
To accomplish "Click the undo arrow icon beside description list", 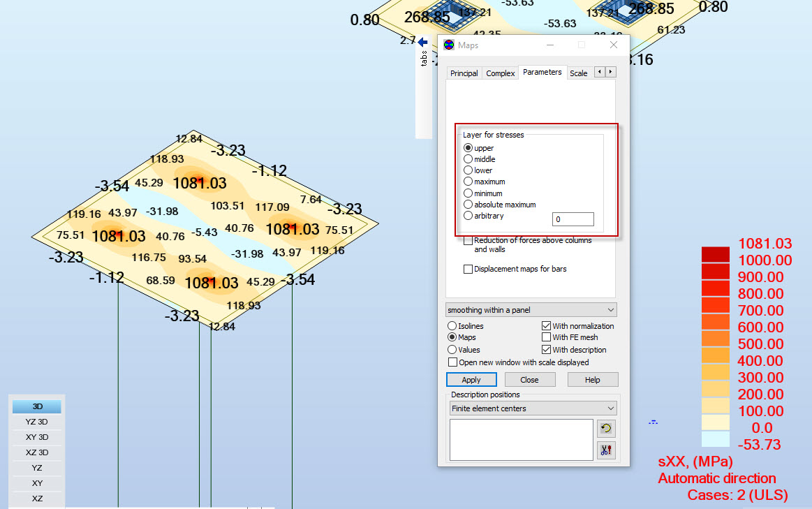I will 606,429.
